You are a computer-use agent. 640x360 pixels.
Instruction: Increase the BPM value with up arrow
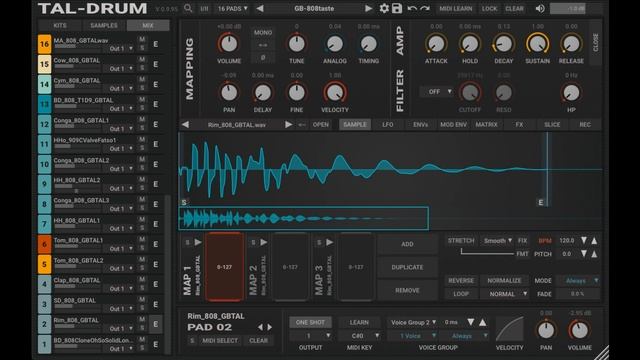pyautogui.click(x=594, y=240)
